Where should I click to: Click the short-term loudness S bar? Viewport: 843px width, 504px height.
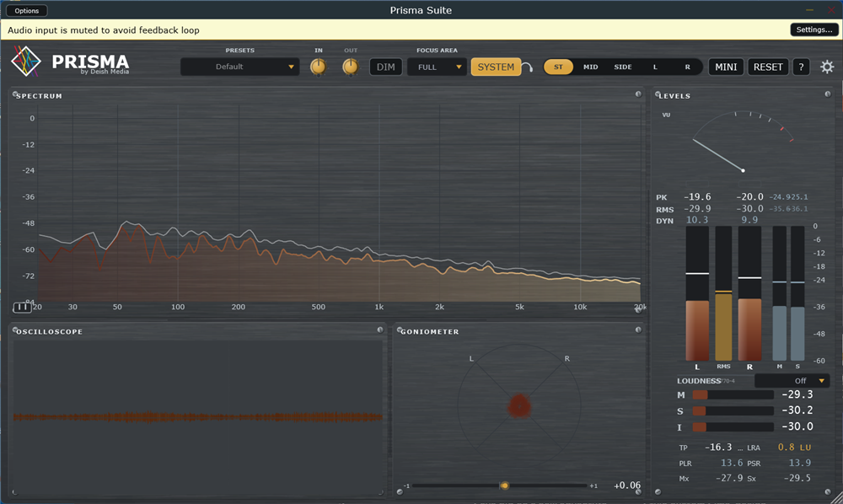(733, 410)
